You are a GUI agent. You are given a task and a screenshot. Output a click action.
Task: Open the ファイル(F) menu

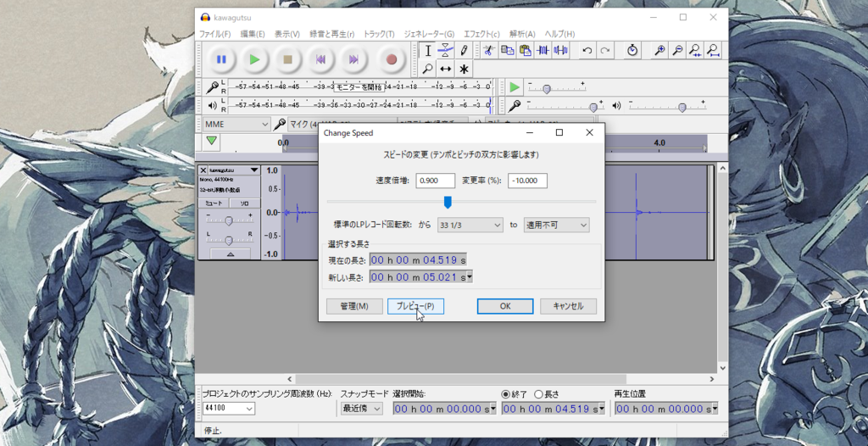click(x=214, y=34)
